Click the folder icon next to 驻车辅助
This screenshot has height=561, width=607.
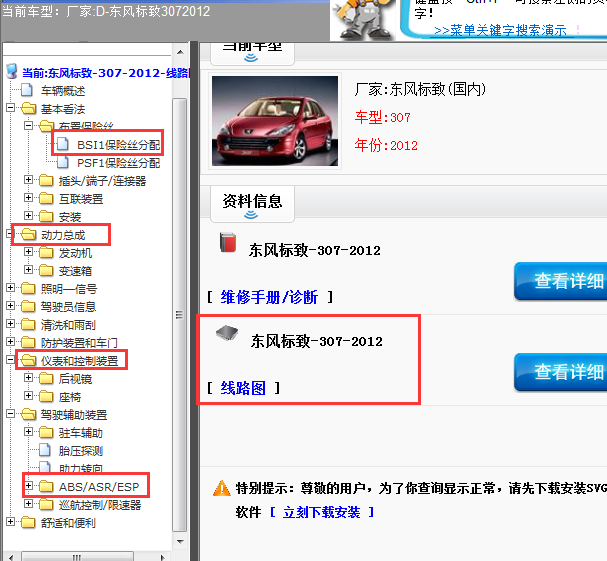[46, 432]
